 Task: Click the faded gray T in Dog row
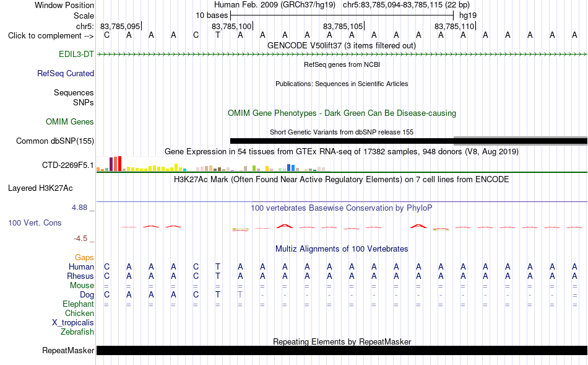[x=240, y=295]
